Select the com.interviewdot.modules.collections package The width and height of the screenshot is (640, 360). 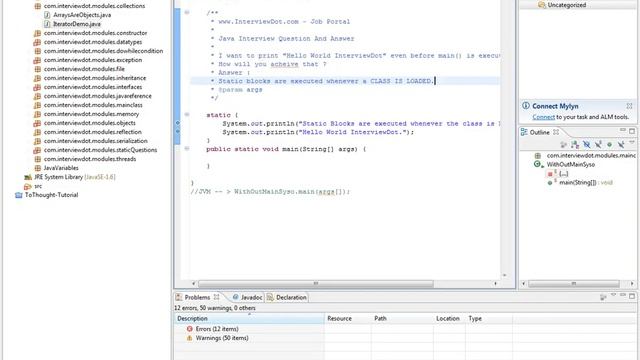coord(94,6)
